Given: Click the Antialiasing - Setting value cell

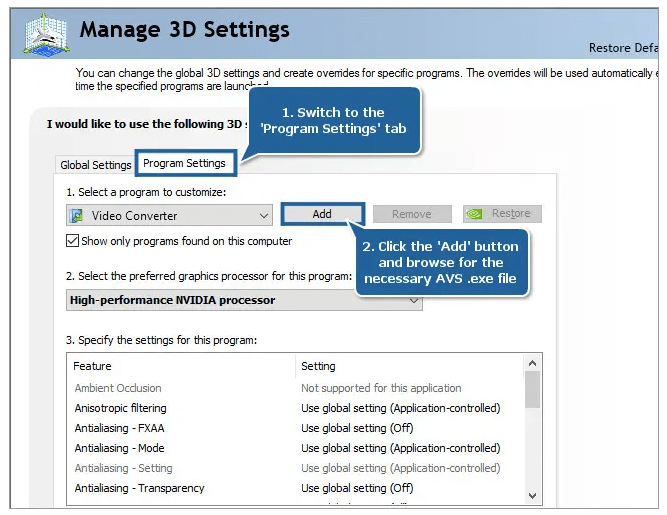Looking at the screenshot, I should point(401,468).
